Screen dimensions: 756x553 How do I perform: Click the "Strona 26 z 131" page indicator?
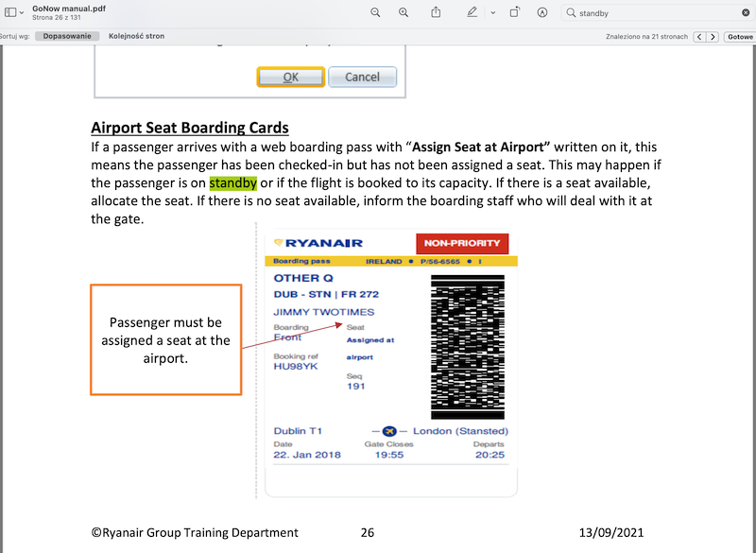pos(57,17)
